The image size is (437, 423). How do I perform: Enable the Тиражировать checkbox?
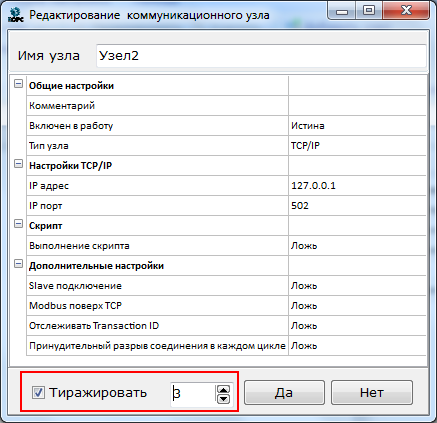pyautogui.click(x=38, y=392)
